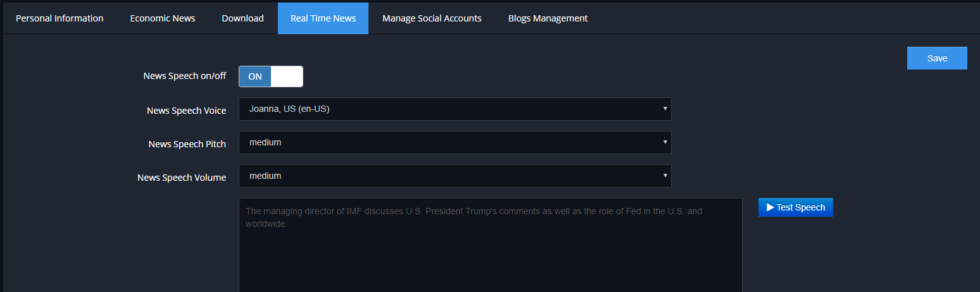The width and height of the screenshot is (980, 292).
Task: Expand the News Speech Pitch medium dropdown
Action: coord(455,142)
